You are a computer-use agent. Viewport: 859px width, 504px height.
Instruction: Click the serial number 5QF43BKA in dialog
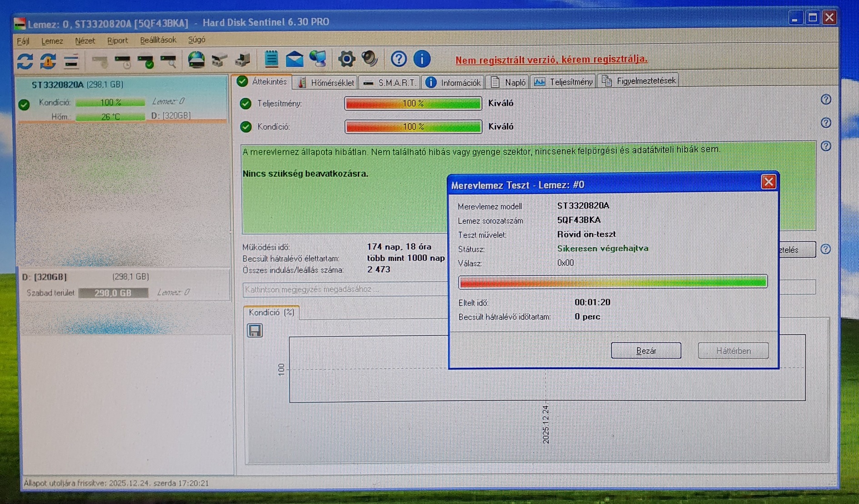pos(579,220)
